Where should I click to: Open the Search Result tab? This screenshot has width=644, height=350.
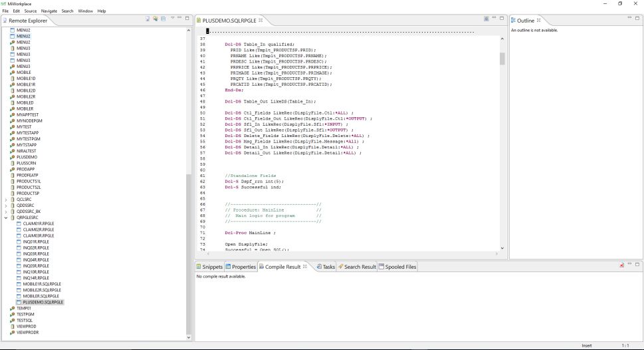(x=357, y=267)
